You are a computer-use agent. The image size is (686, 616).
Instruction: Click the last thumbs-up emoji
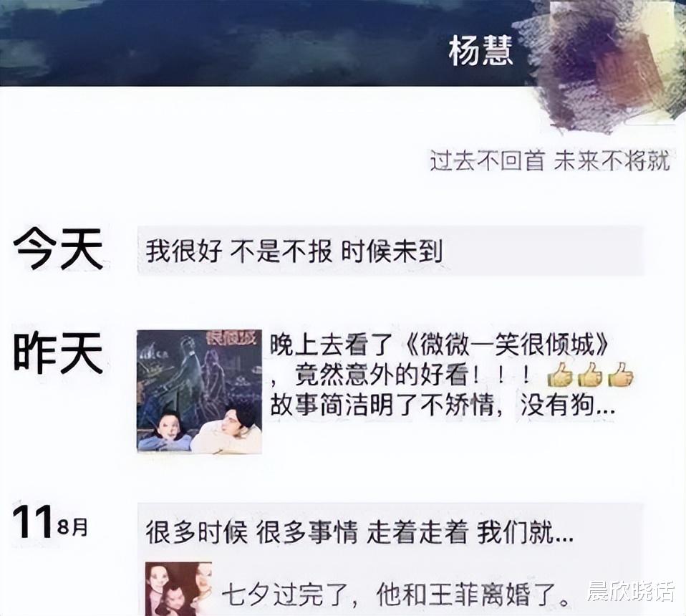[x=621, y=375]
